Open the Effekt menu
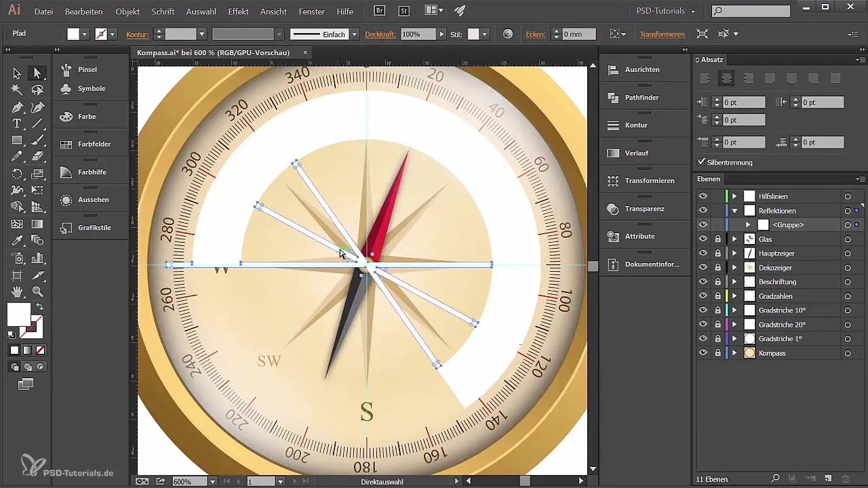The height and width of the screenshot is (488, 868). 239,12
